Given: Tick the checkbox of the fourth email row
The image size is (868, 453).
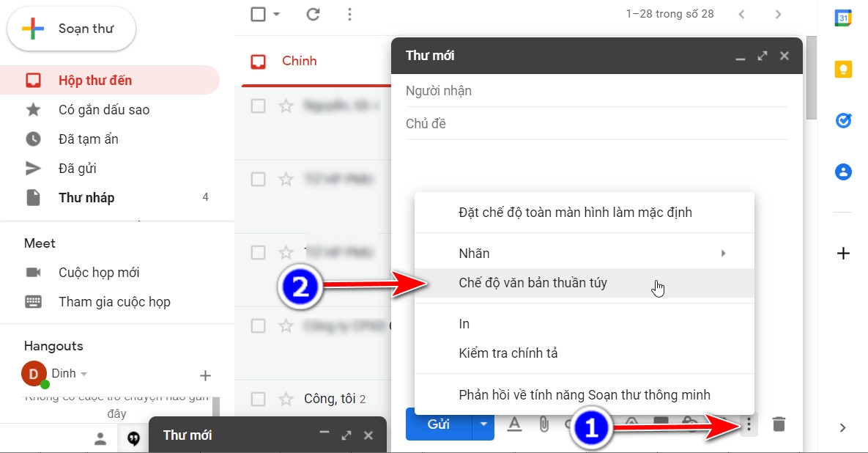Looking at the screenshot, I should pyautogui.click(x=258, y=325).
